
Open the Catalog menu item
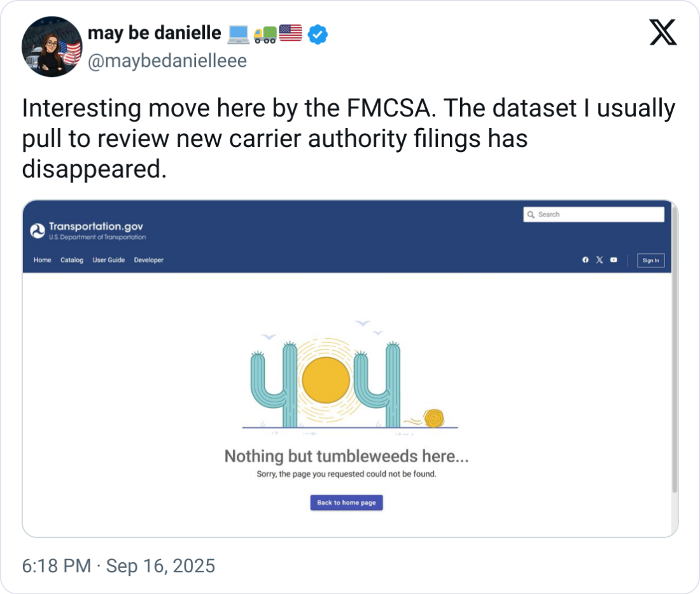[72, 260]
